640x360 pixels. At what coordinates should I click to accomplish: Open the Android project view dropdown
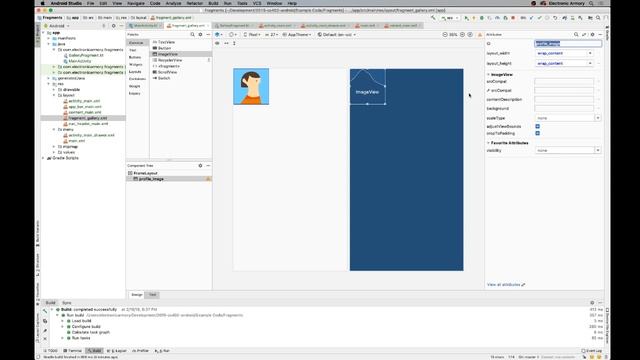[56, 26]
